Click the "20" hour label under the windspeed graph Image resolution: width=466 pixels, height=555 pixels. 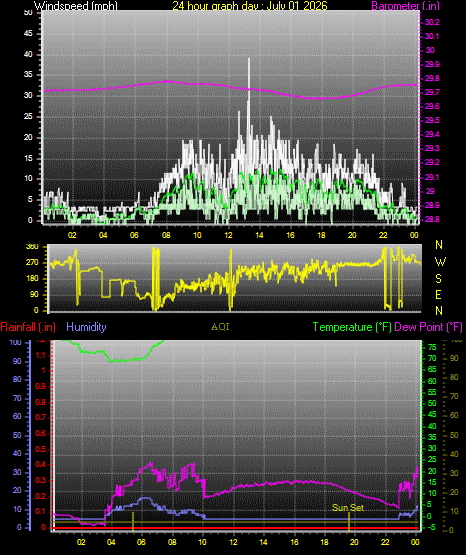click(x=352, y=235)
